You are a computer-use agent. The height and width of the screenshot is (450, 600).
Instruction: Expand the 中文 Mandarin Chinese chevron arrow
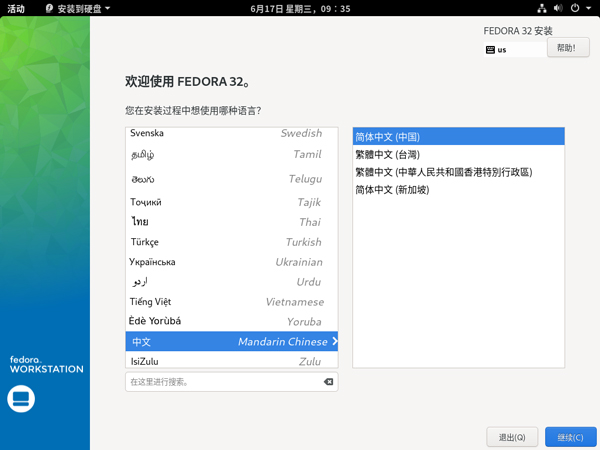(x=334, y=342)
